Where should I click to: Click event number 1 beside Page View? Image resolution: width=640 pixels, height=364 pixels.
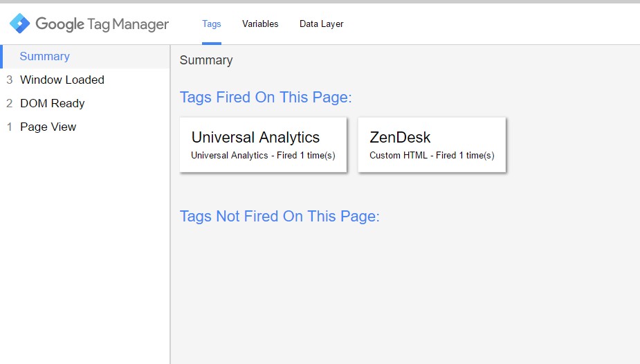[9, 127]
